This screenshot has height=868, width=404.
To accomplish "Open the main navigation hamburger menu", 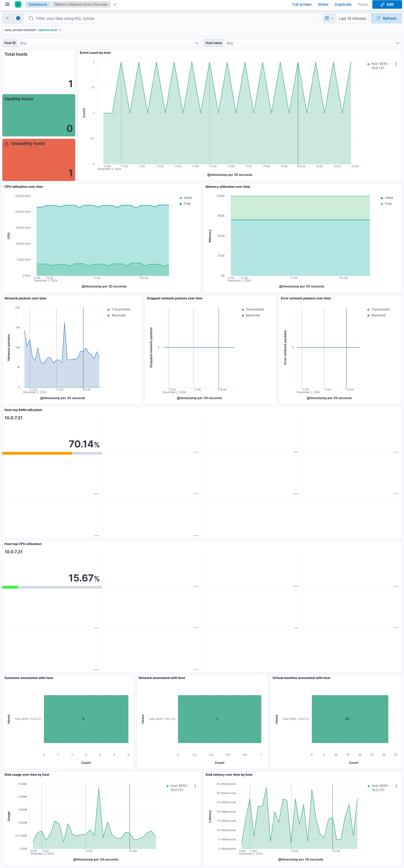I will point(7,4).
